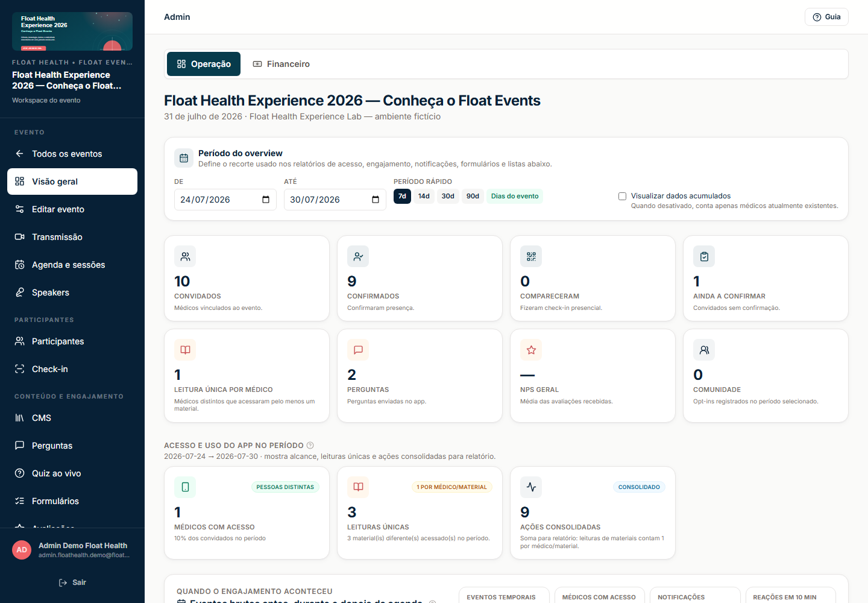Click the event banner thumbnail
This screenshot has width=868, height=603.
pyautogui.click(x=72, y=31)
